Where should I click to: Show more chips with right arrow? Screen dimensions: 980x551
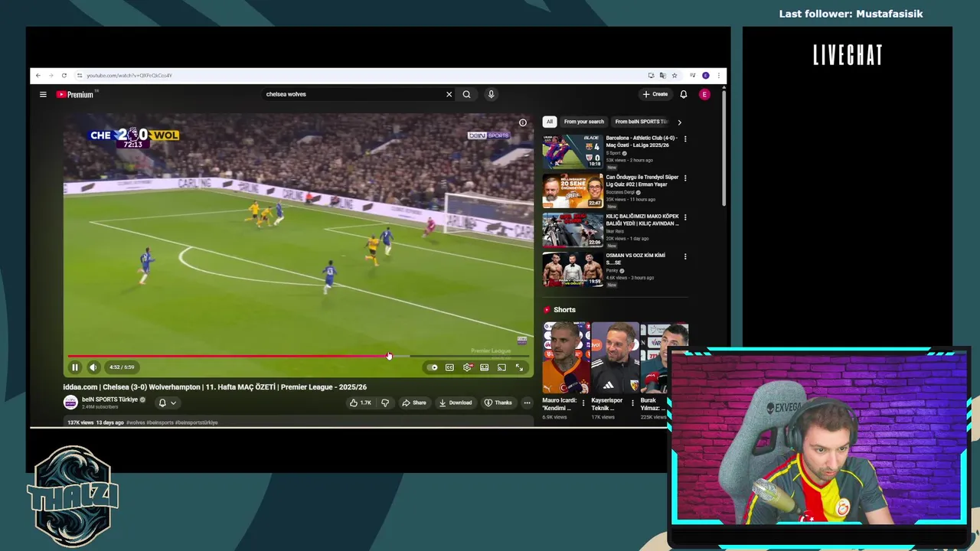pos(679,122)
